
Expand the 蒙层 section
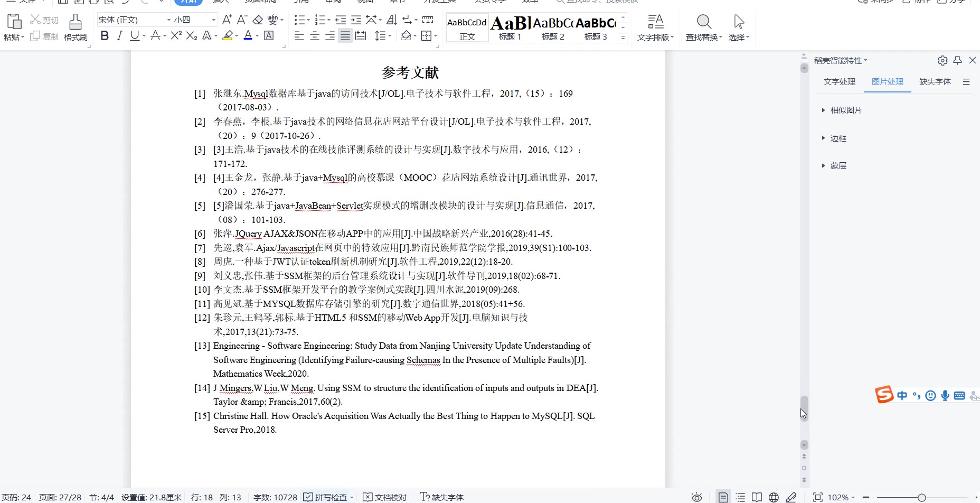[834, 165]
